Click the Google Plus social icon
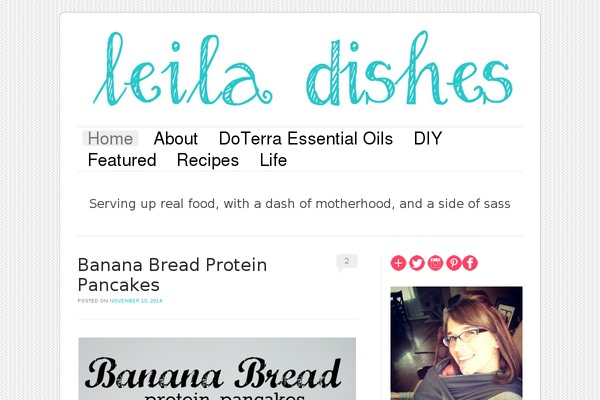This screenshot has height=400, width=600. pos(398,263)
